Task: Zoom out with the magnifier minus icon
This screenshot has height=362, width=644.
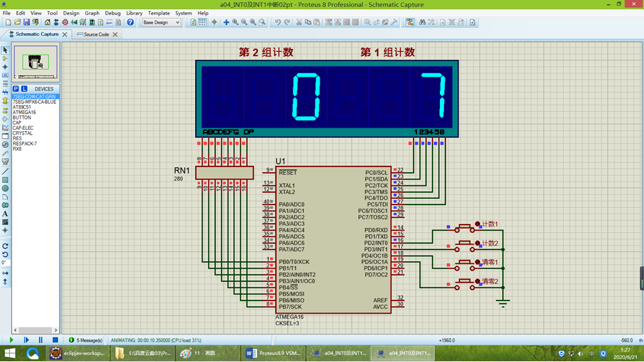Action: point(244,22)
